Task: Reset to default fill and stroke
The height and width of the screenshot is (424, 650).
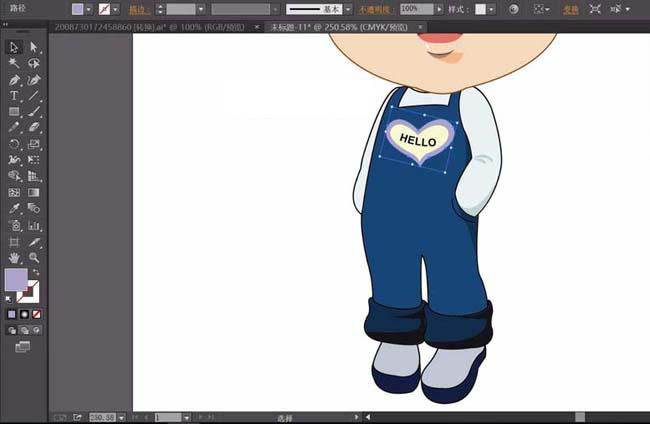Action: pos(10,297)
